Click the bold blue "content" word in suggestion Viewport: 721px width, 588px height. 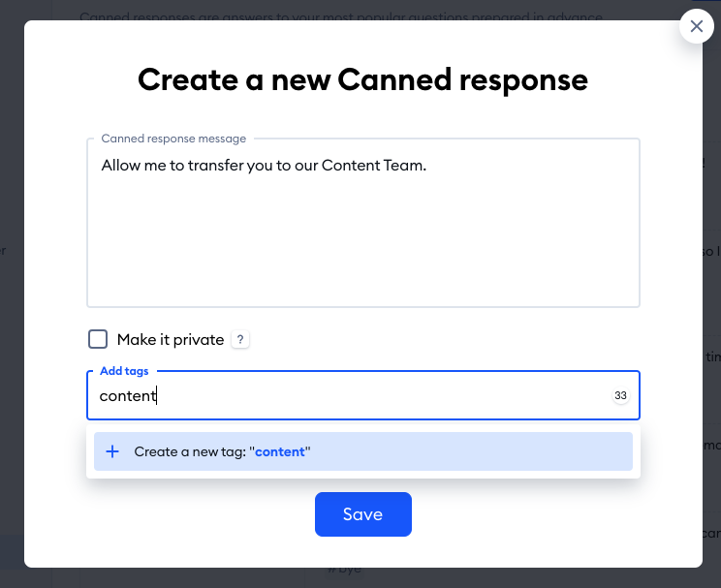pos(280,451)
